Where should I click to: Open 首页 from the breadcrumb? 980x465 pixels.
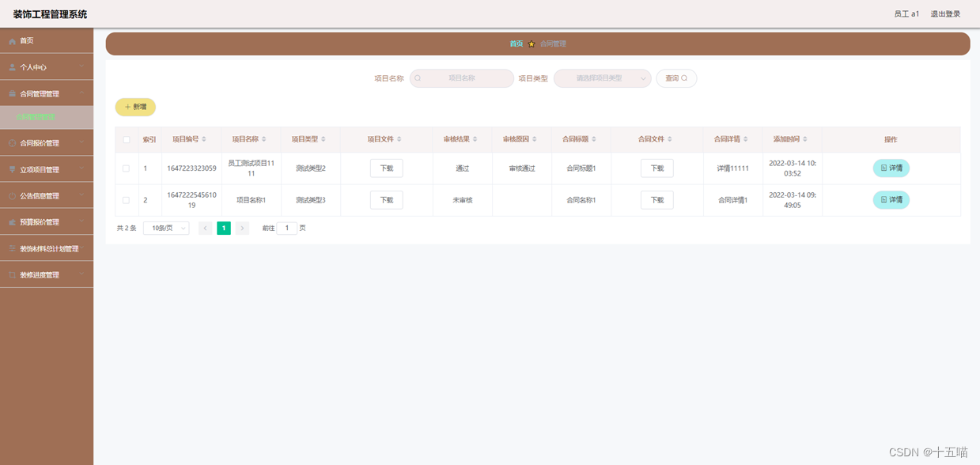516,43
